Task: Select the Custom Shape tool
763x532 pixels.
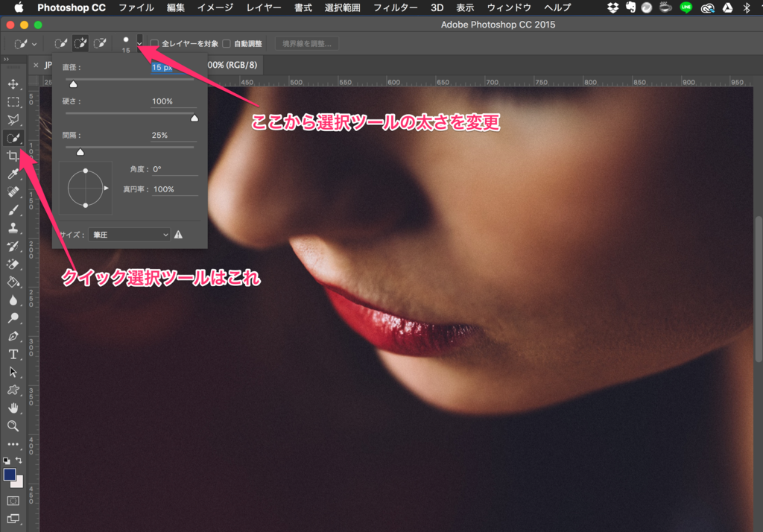Action: 13,390
